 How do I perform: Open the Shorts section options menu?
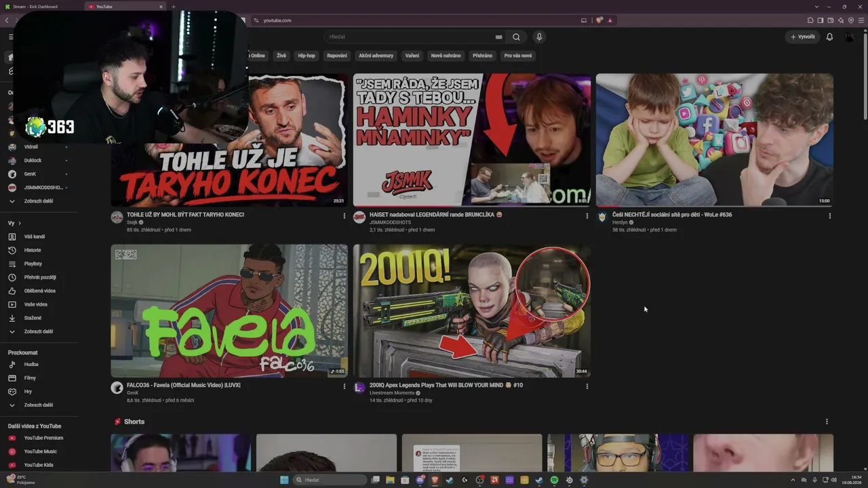click(827, 422)
